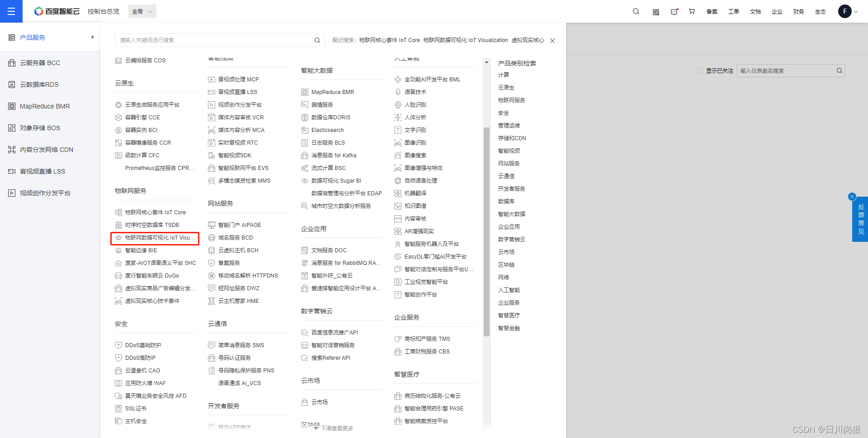Screen dimensions: 868x438
Task: Close the product services panel with the X
Action: click(552, 41)
